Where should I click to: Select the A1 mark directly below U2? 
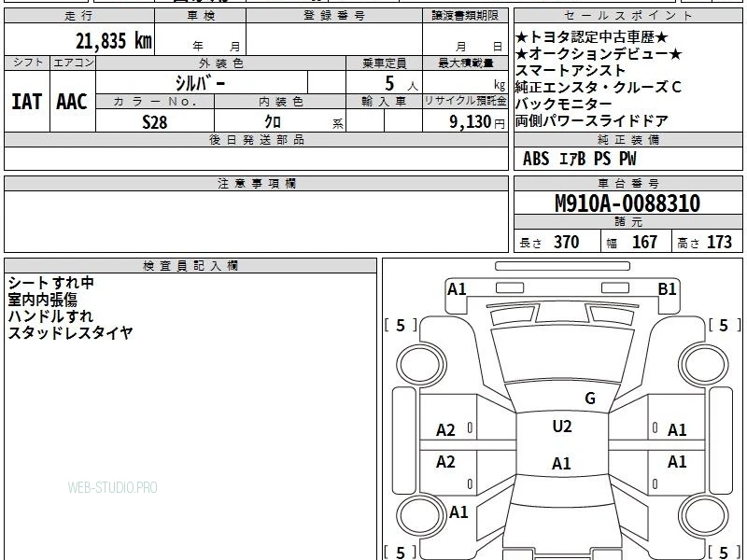coord(561,463)
